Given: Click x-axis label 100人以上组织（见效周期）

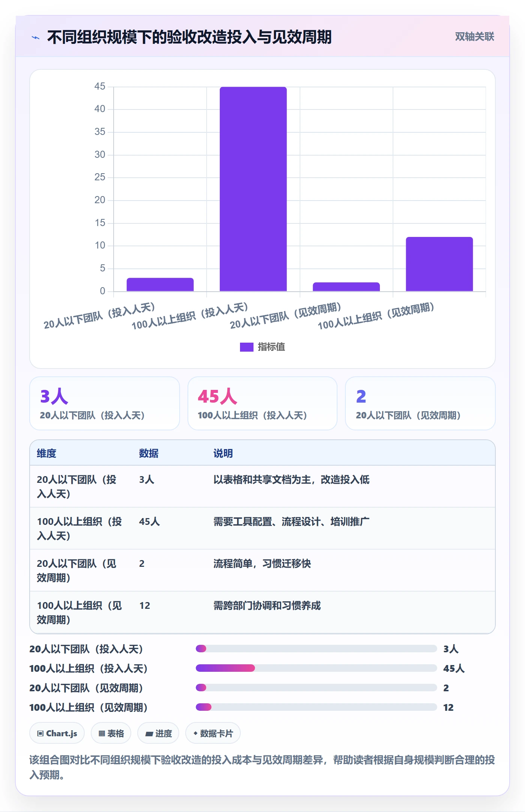Looking at the screenshot, I should pyautogui.click(x=376, y=316).
